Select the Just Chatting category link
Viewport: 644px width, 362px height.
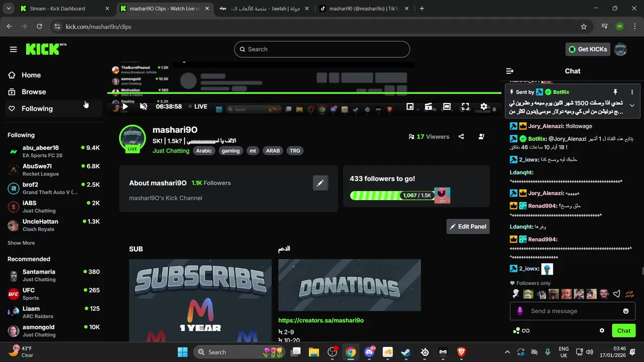coord(171,151)
